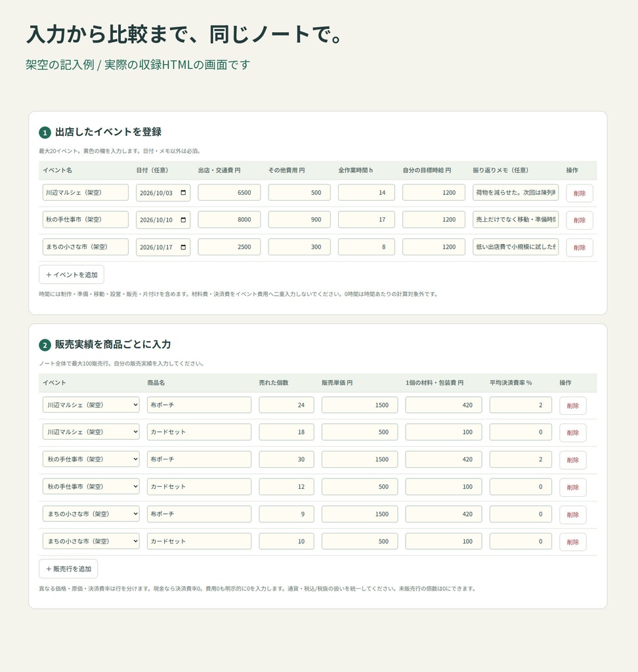Edit product name カードセット for 川辺マルシェ
This screenshot has height=672, width=638.
tap(199, 432)
